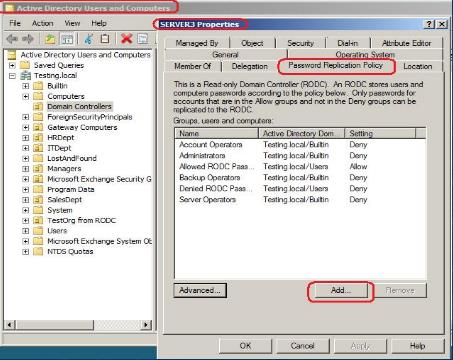Switch to the Location tab
This screenshot has width=453, height=360.
[418, 66]
